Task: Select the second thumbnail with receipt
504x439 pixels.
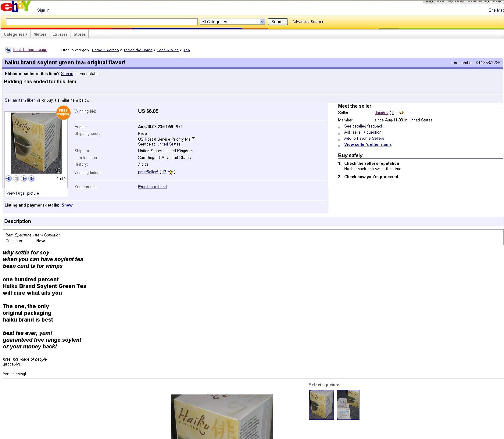Action: click(348, 405)
